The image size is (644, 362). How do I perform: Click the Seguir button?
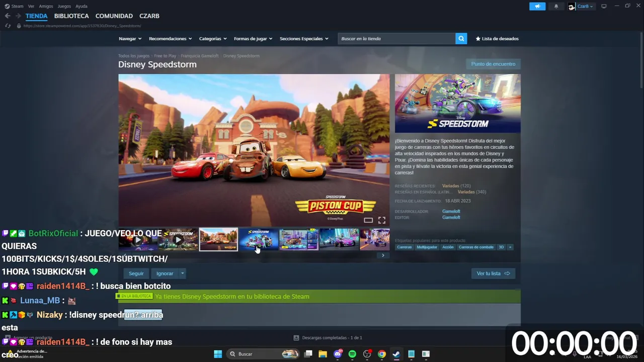pos(136,274)
